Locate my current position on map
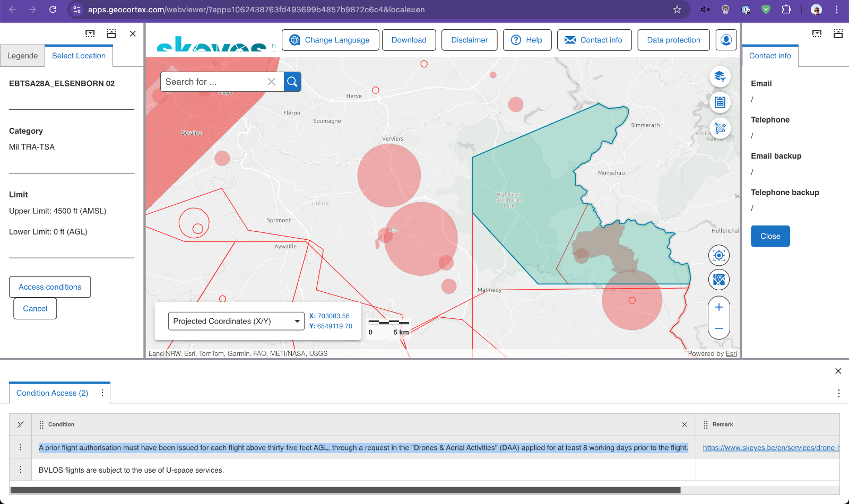The height and width of the screenshot is (504, 849). 718,256
